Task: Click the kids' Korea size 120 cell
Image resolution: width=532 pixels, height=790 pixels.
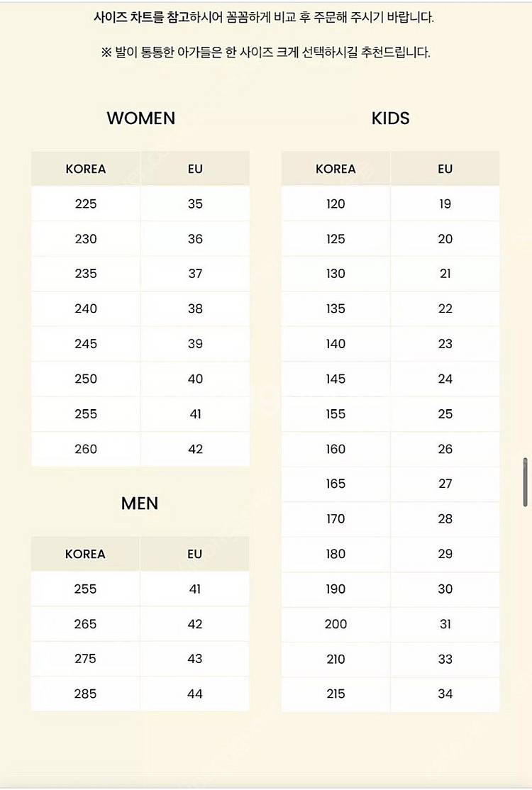Action: (336, 204)
